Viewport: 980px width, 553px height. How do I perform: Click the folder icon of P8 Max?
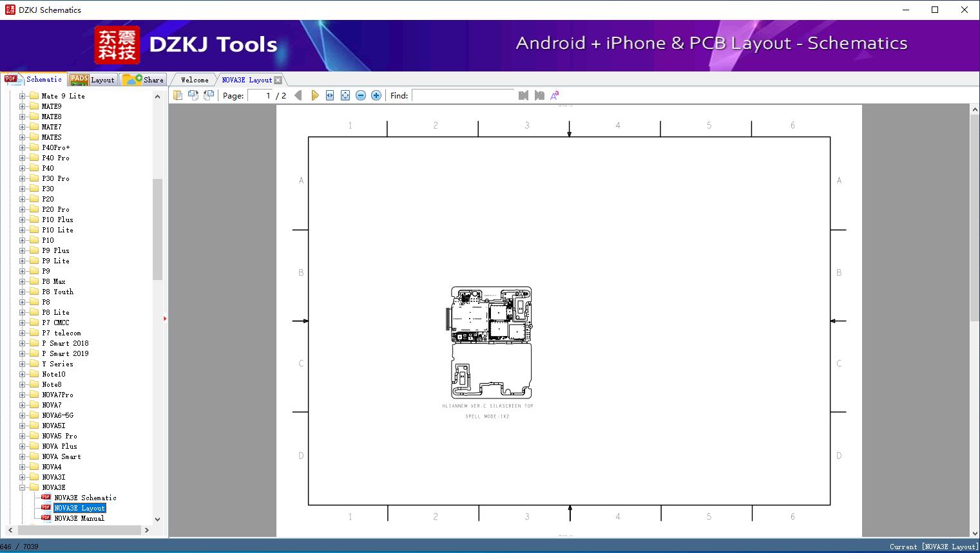34,281
